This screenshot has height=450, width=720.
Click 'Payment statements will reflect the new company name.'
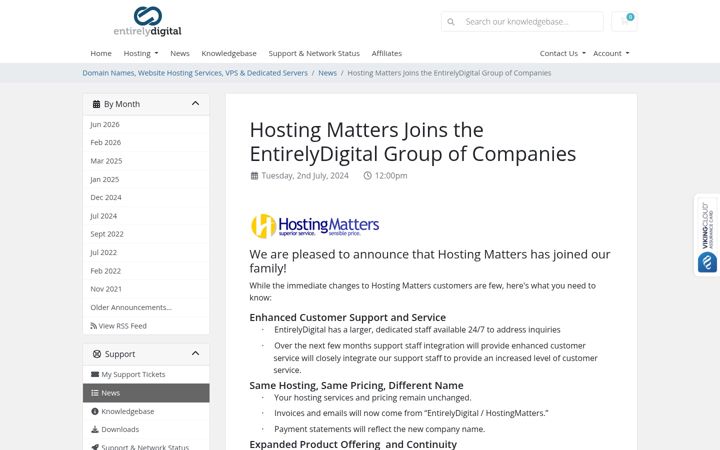[x=380, y=429]
